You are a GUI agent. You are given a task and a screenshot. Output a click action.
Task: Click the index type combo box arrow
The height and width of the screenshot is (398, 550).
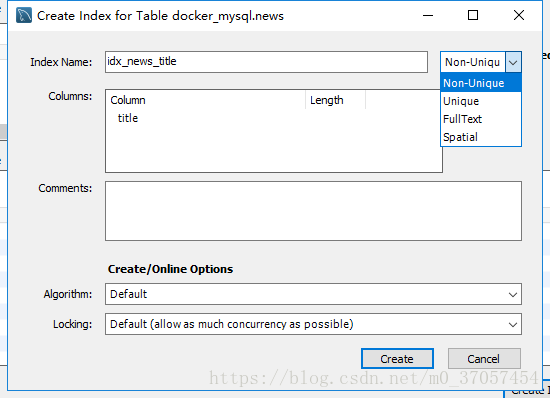click(x=513, y=62)
